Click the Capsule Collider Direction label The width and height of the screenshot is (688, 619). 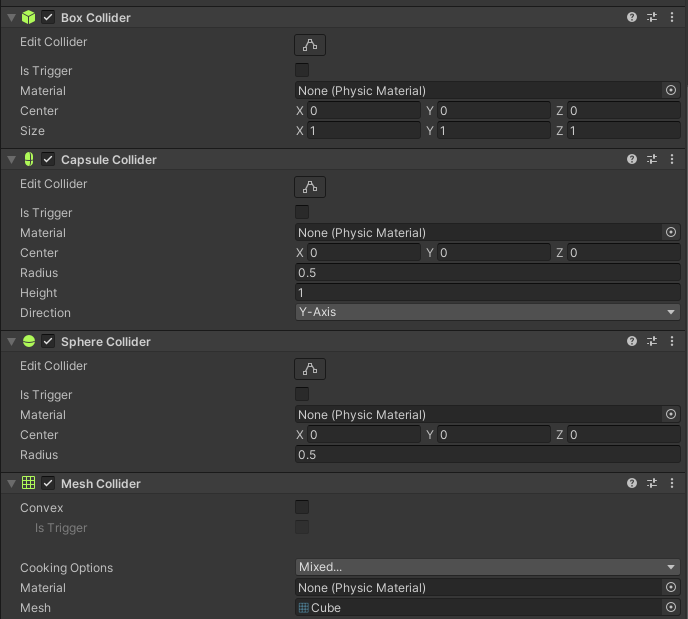point(45,313)
